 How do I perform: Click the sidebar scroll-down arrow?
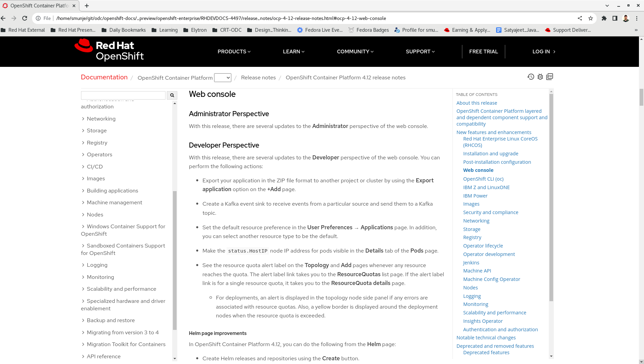(175, 359)
